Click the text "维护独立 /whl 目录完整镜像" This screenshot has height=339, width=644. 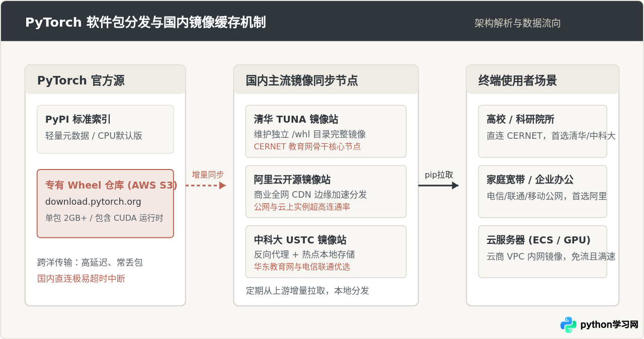[x=310, y=134]
